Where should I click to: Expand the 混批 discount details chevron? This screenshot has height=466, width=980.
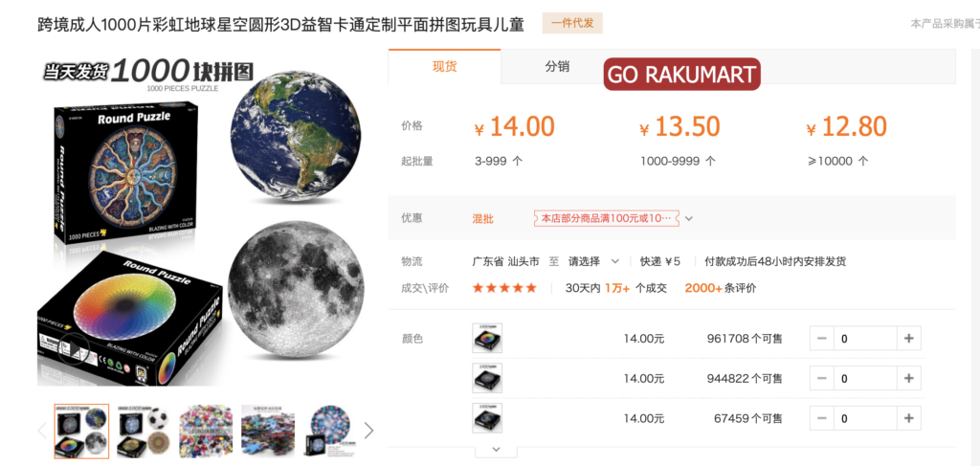pyautogui.click(x=689, y=218)
